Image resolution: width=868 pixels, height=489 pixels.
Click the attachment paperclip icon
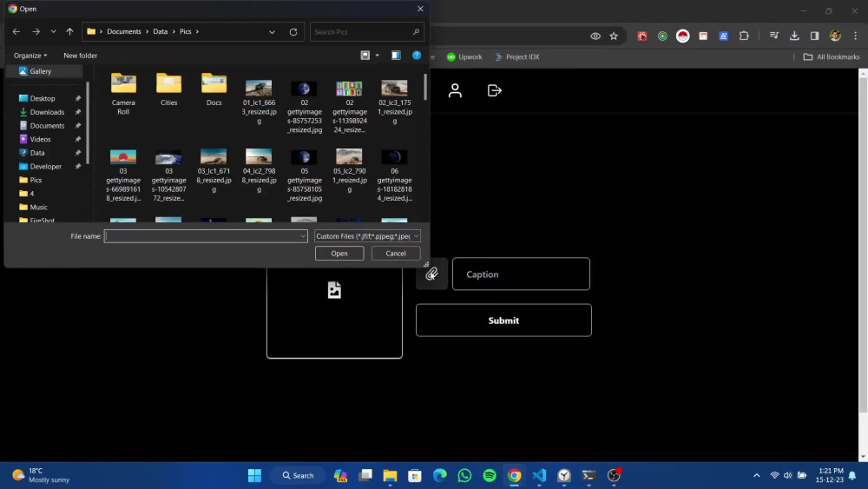click(x=431, y=274)
